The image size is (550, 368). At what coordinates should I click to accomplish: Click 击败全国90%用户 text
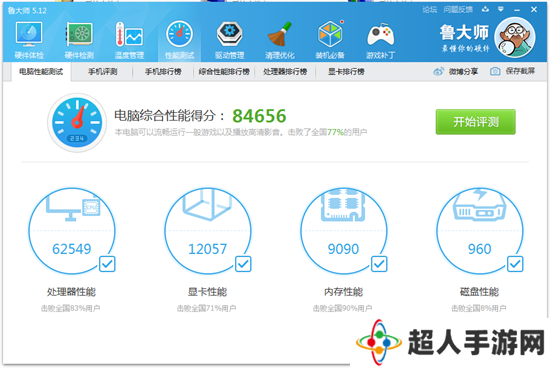coord(342,308)
